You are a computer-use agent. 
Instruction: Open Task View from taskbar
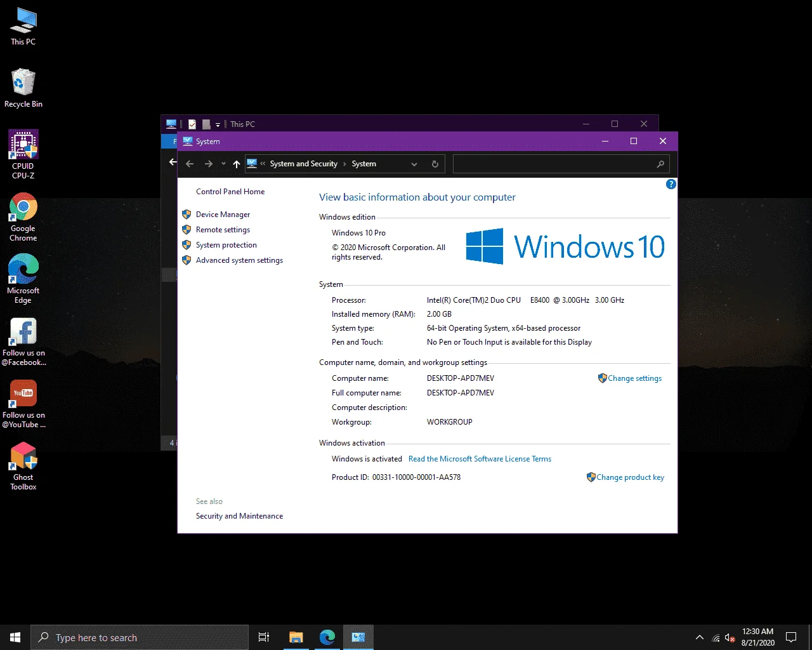coord(264,637)
